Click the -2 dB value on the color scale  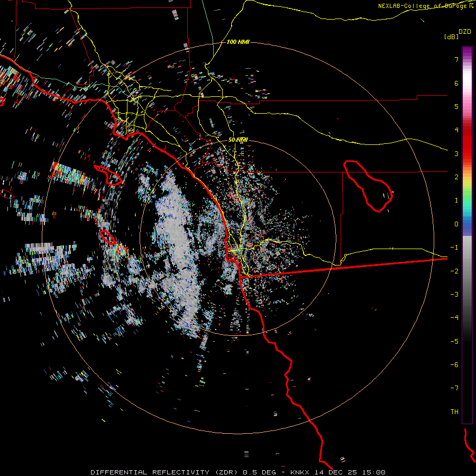point(454,271)
